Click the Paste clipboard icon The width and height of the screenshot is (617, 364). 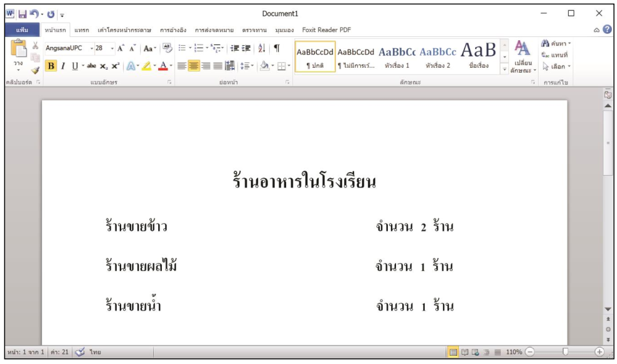[19, 49]
